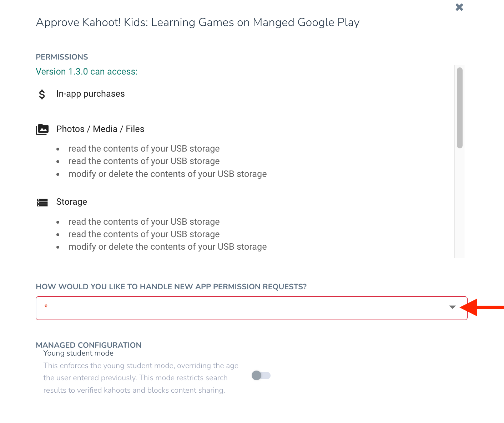Select the In-app purchases permission label
This screenshot has height=423, width=504.
click(x=90, y=94)
